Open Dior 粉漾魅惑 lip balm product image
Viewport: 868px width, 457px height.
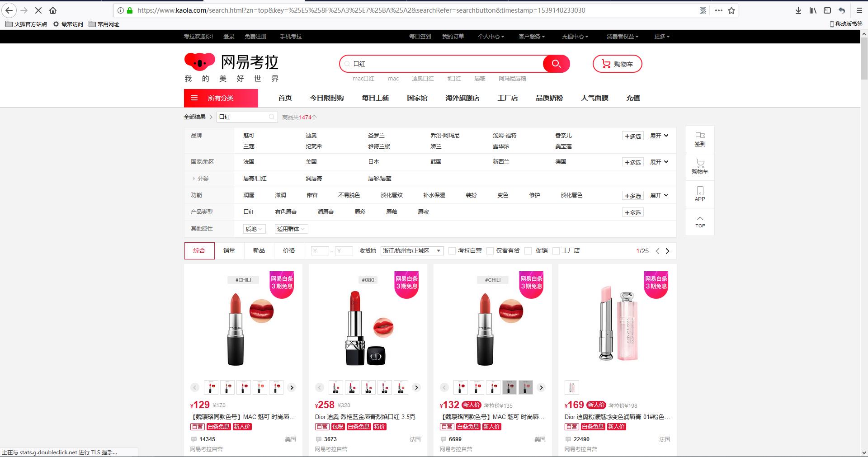[618, 323]
